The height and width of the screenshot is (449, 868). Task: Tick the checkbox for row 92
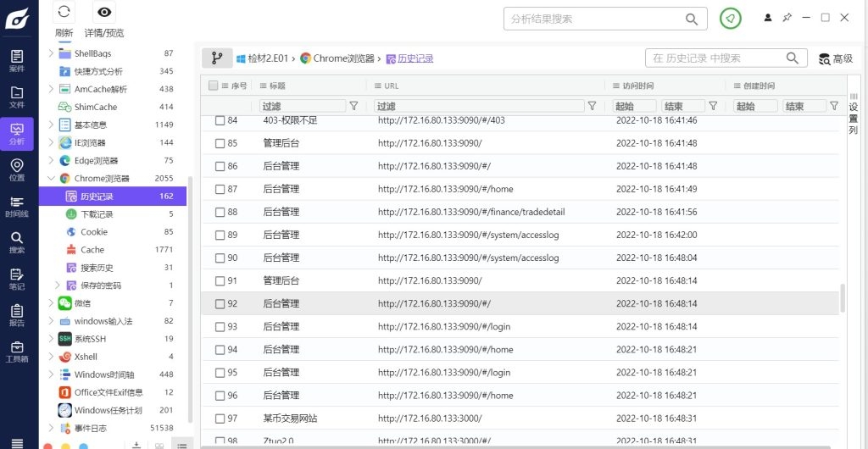click(x=220, y=303)
